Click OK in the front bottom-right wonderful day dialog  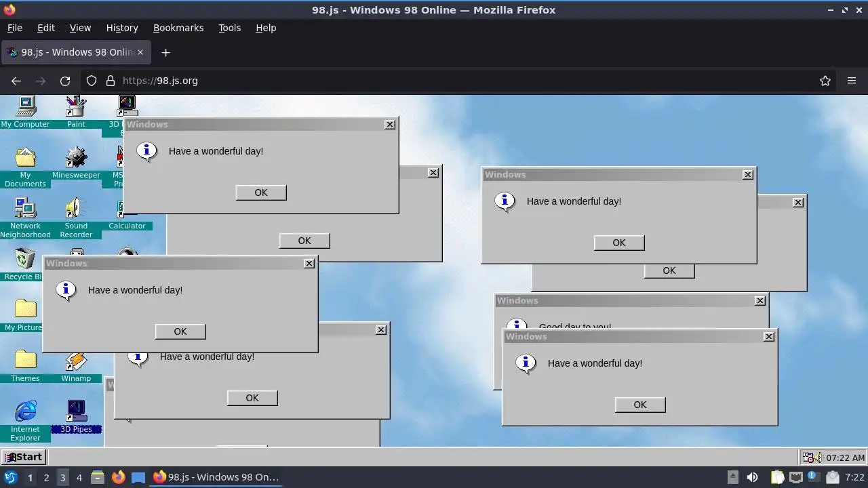640,405
